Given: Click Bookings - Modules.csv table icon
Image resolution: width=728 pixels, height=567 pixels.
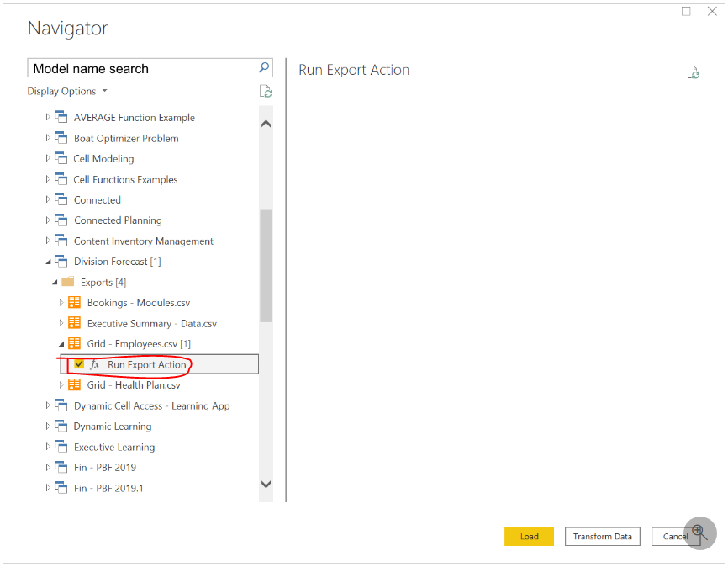Looking at the screenshot, I should coord(74,302).
